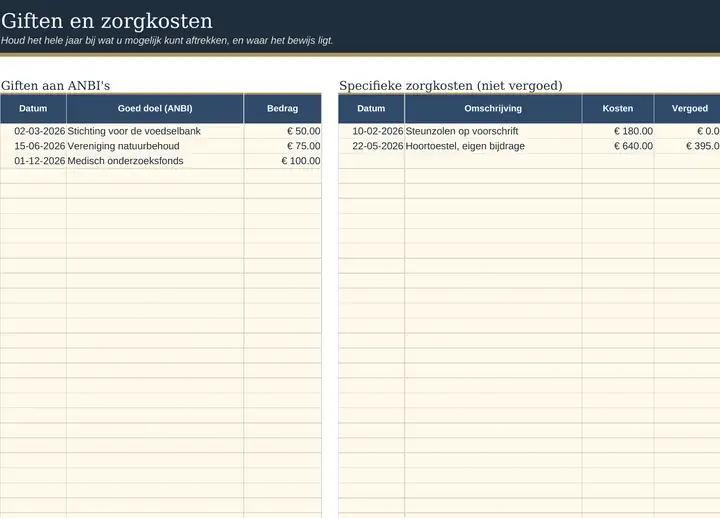Click the 'Bedrag' column header

282,108
